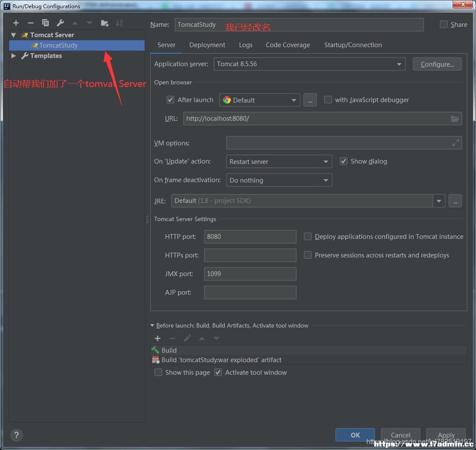Add a before launch task

pyautogui.click(x=158, y=338)
